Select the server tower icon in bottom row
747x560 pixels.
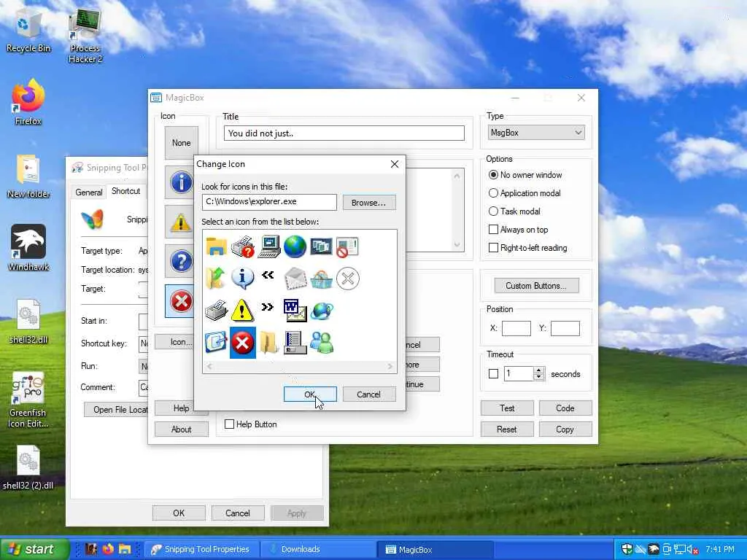[295, 343]
